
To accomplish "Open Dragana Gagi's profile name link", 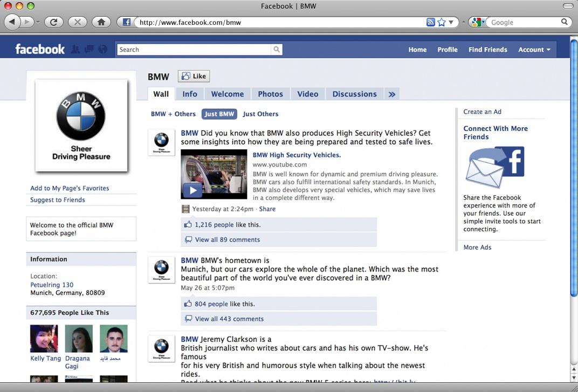I will 78,362.
